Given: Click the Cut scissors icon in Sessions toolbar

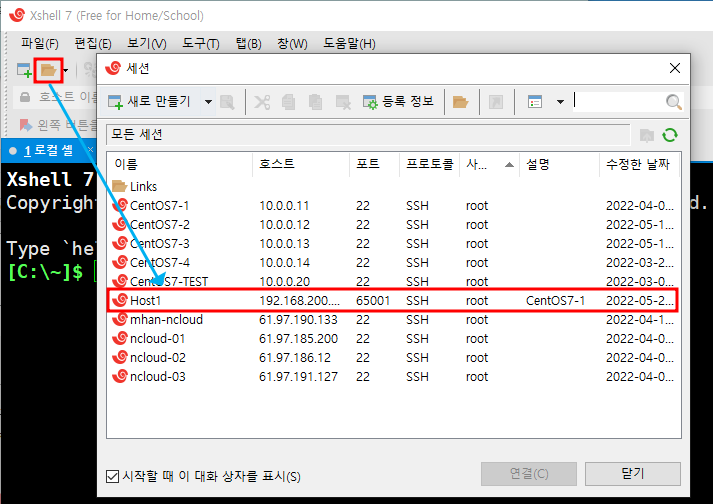Looking at the screenshot, I should click(262, 102).
